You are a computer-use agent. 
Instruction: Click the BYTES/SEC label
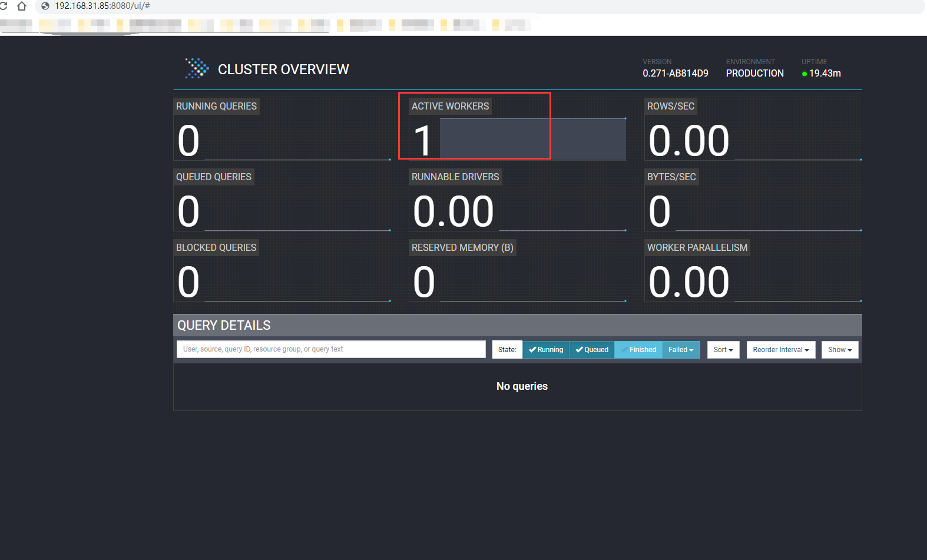pyautogui.click(x=671, y=177)
